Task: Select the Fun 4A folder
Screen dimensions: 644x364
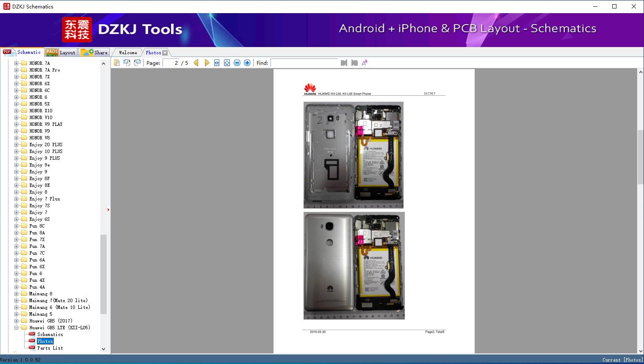Action: click(x=37, y=287)
